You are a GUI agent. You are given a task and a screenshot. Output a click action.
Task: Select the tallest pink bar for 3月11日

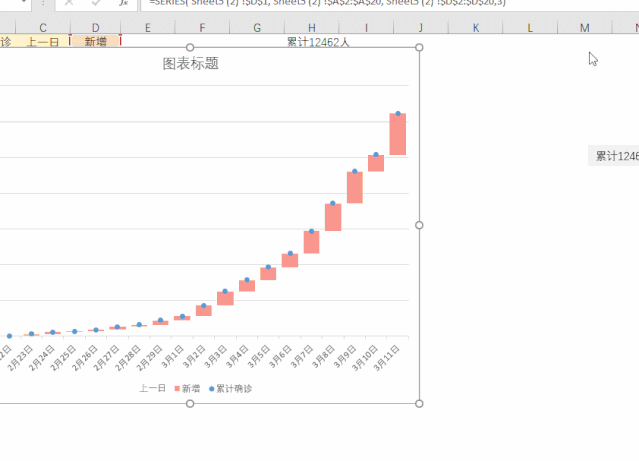pos(397,134)
